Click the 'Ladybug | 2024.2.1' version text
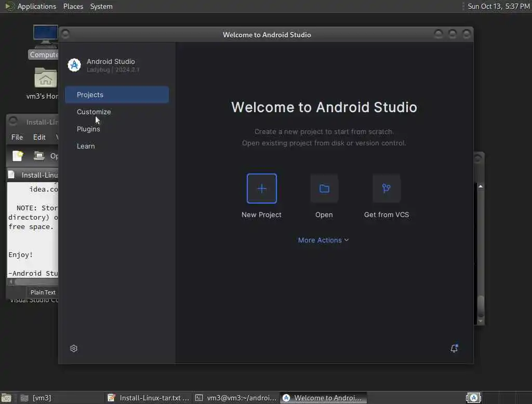532x404 pixels. point(113,70)
